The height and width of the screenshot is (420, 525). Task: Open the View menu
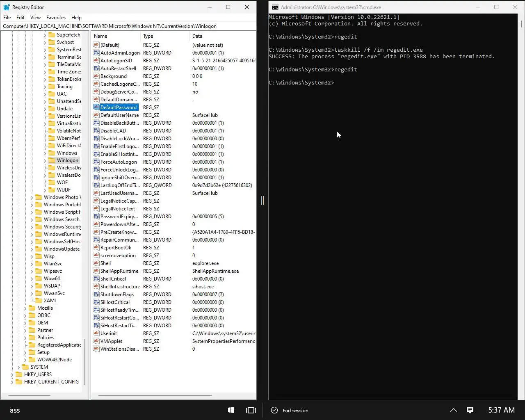point(36,18)
